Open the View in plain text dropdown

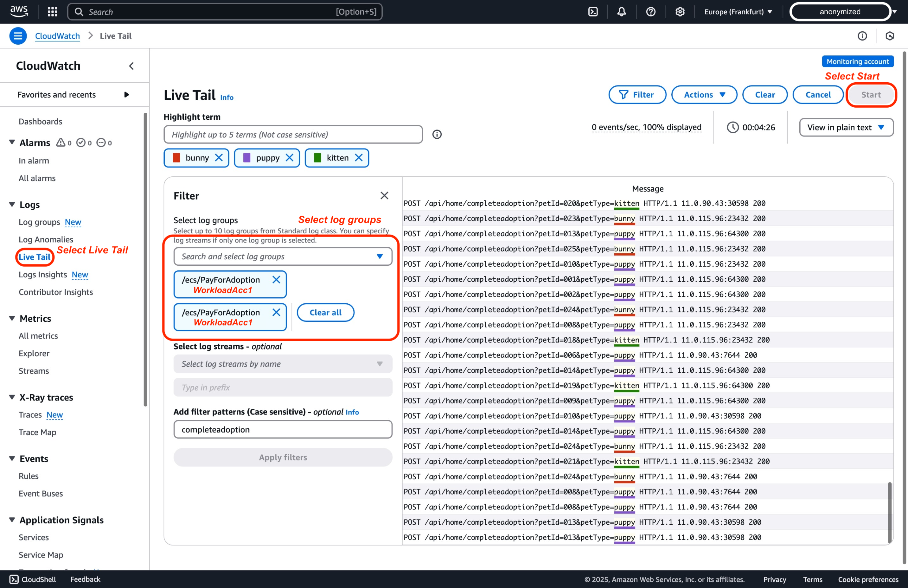click(846, 127)
